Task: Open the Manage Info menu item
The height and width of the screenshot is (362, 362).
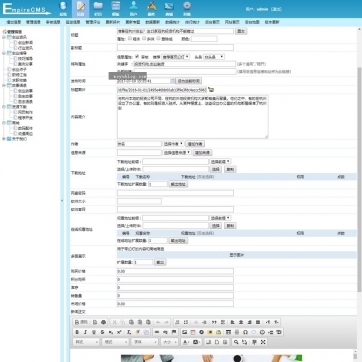Action: [33, 22]
